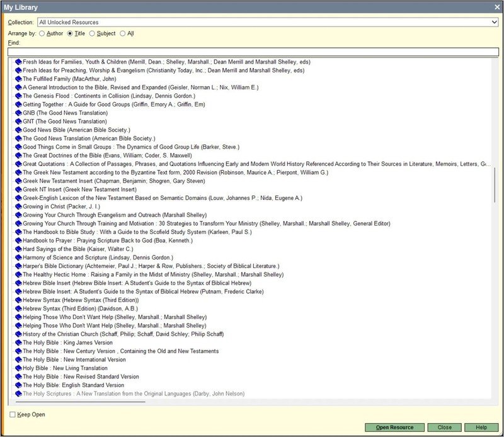Select The Holy Bible : New Century Version

pyautogui.click(x=120, y=351)
